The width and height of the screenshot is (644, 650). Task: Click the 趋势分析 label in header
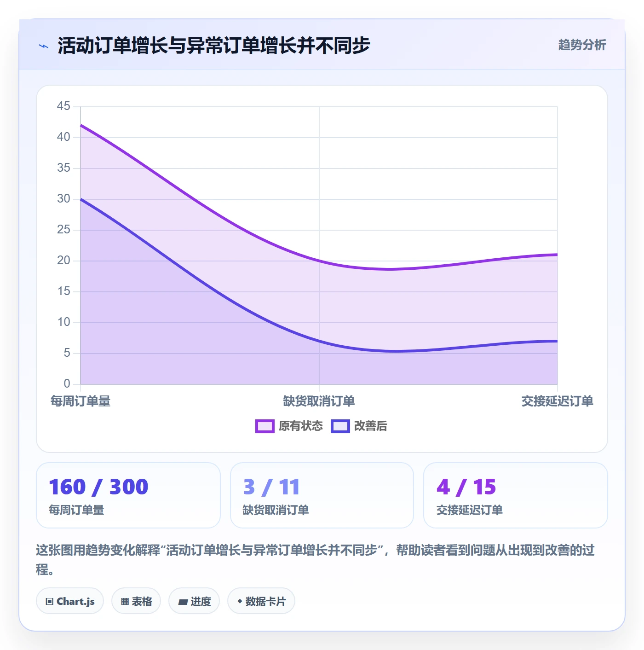coord(582,45)
